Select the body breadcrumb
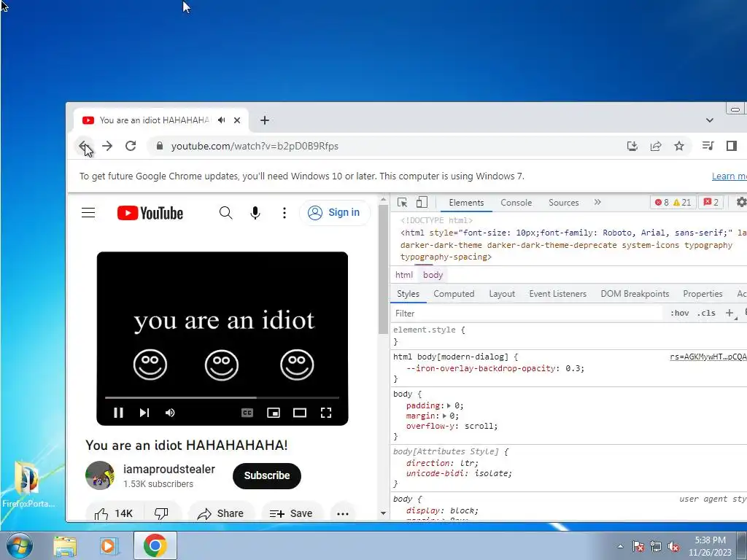 point(433,275)
